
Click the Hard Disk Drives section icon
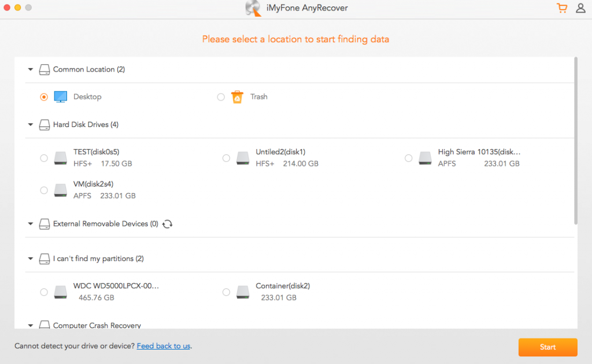[45, 125]
